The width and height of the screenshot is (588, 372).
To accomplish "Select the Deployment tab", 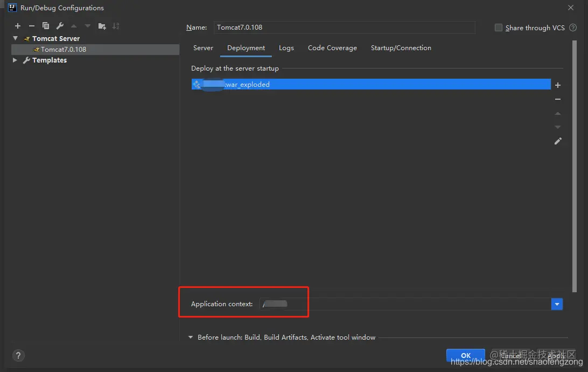I will click(x=246, y=48).
